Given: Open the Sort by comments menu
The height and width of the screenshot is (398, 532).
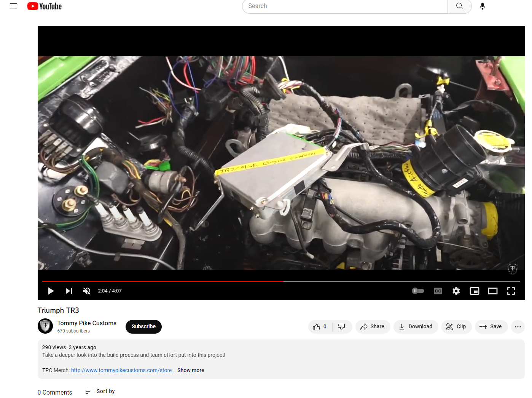Looking at the screenshot, I should point(100,391).
